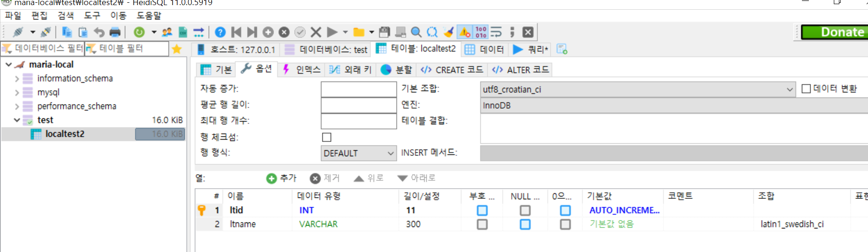
Task: Click the Save floppy disk icon
Action: 384,32
